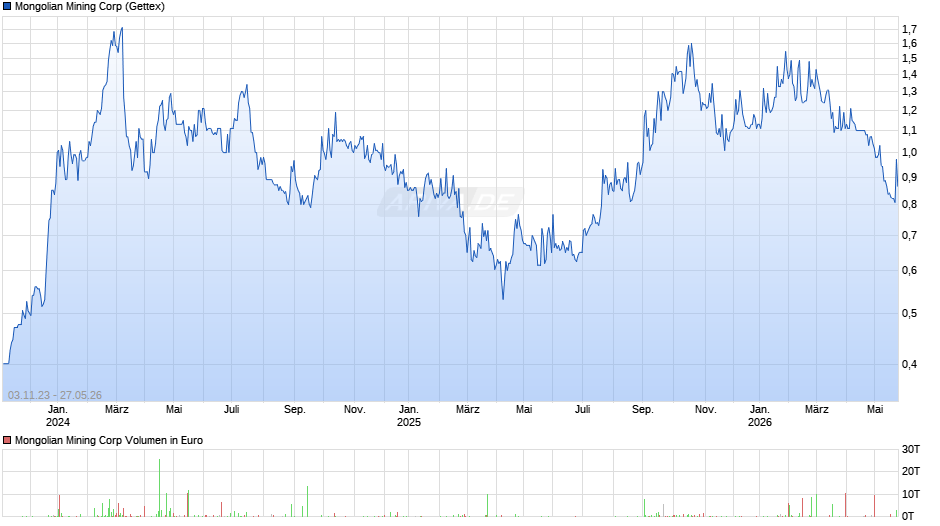Click the "20T" volume axis label
The height and width of the screenshot is (526, 940).
pos(911,471)
